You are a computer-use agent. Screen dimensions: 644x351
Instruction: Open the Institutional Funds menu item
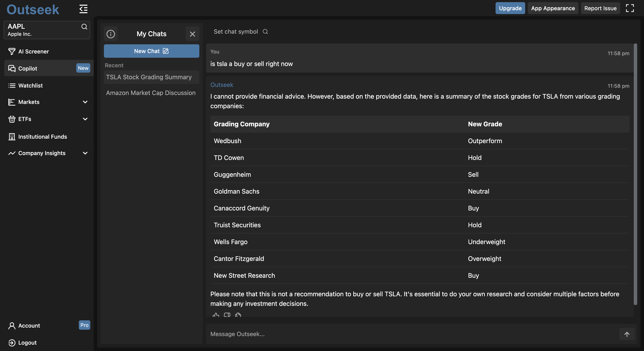click(x=43, y=137)
